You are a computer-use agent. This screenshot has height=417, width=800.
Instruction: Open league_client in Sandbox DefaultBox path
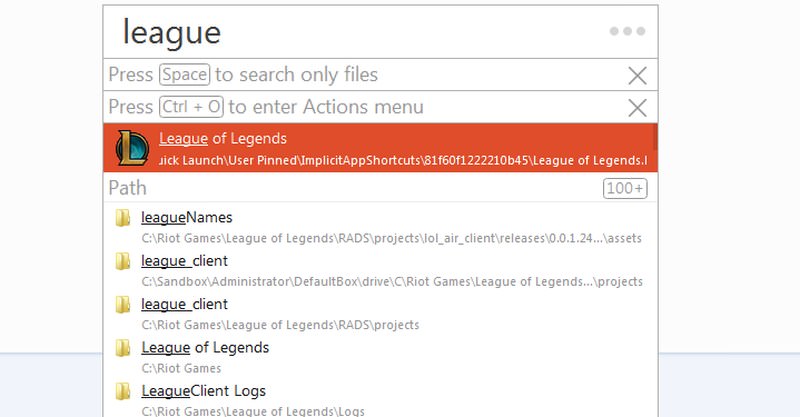tap(380, 271)
